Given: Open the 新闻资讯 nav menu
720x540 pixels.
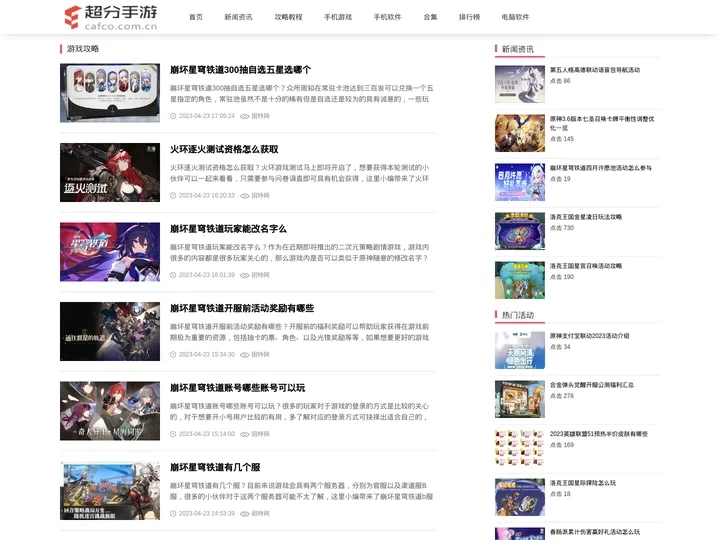Looking at the screenshot, I should tap(238, 17).
